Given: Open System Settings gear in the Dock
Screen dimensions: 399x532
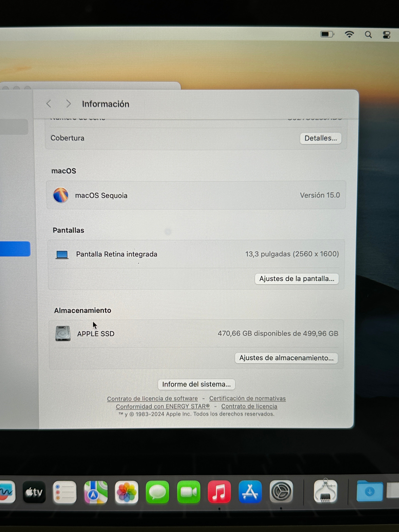Looking at the screenshot, I should (281, 492).
